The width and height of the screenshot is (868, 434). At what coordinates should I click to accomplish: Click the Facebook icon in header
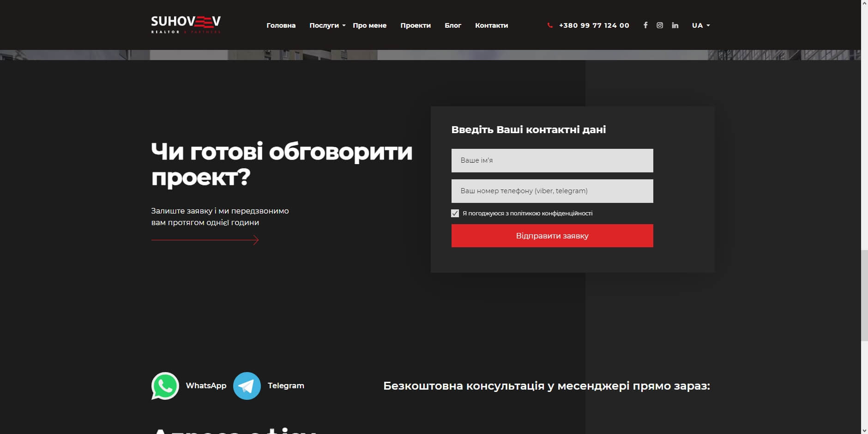[645, 25]
